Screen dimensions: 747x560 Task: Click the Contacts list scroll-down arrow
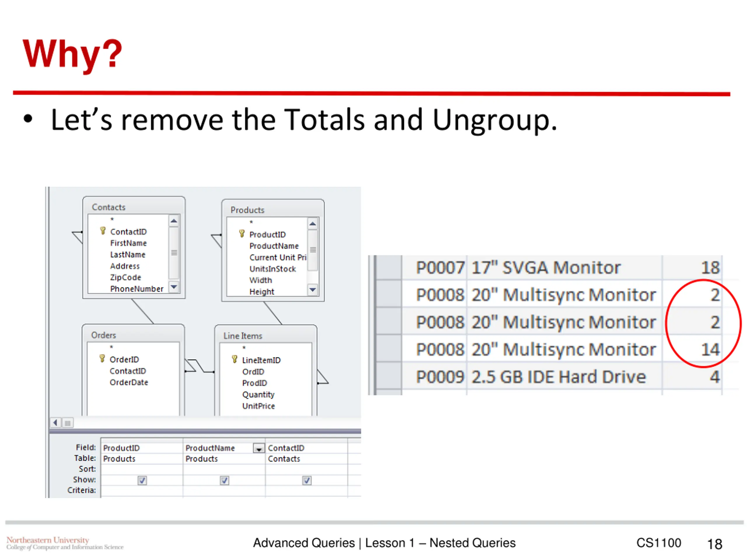click(x=174, y=287)
